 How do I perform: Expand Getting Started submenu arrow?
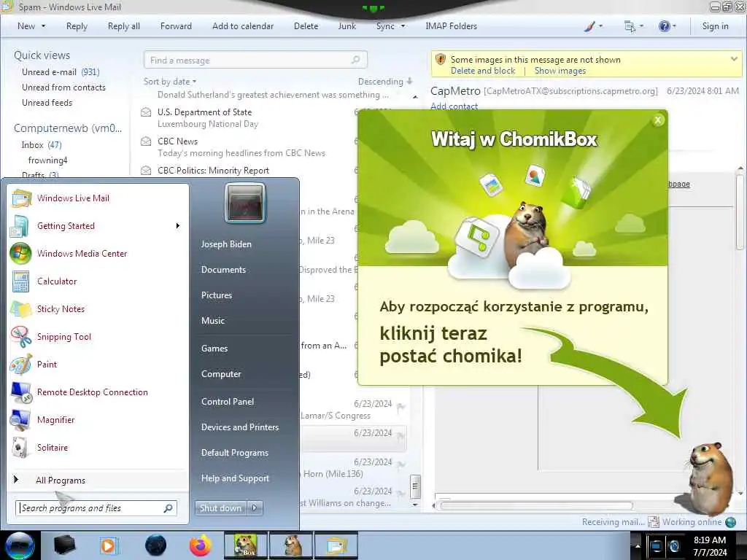(178, 226)
